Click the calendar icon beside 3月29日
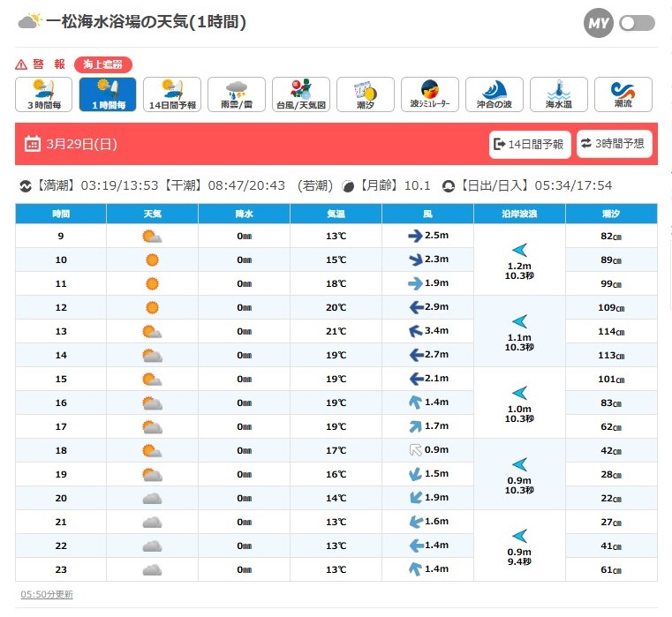The width and height of the screenshot is (672, 617). point(32,144)
